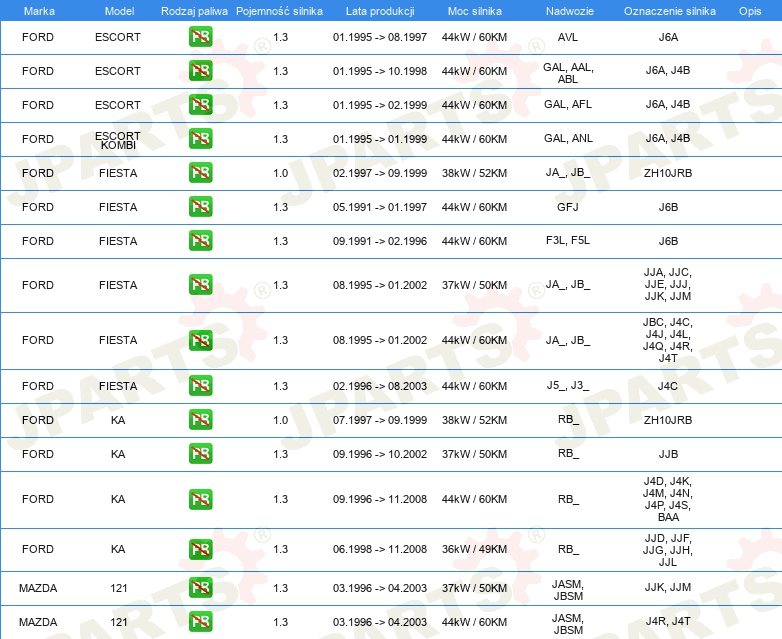Select the F3L, F5L body cell

pos(568,240)
